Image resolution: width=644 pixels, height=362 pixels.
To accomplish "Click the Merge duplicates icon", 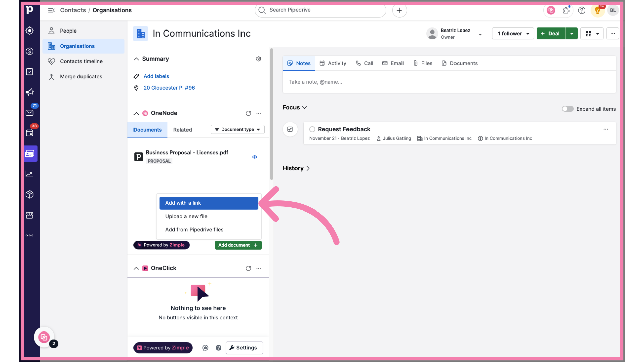I will [51, 76].
